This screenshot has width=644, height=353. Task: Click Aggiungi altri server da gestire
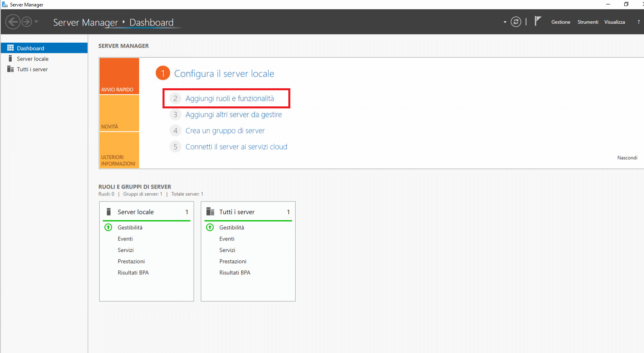(233, 114)
